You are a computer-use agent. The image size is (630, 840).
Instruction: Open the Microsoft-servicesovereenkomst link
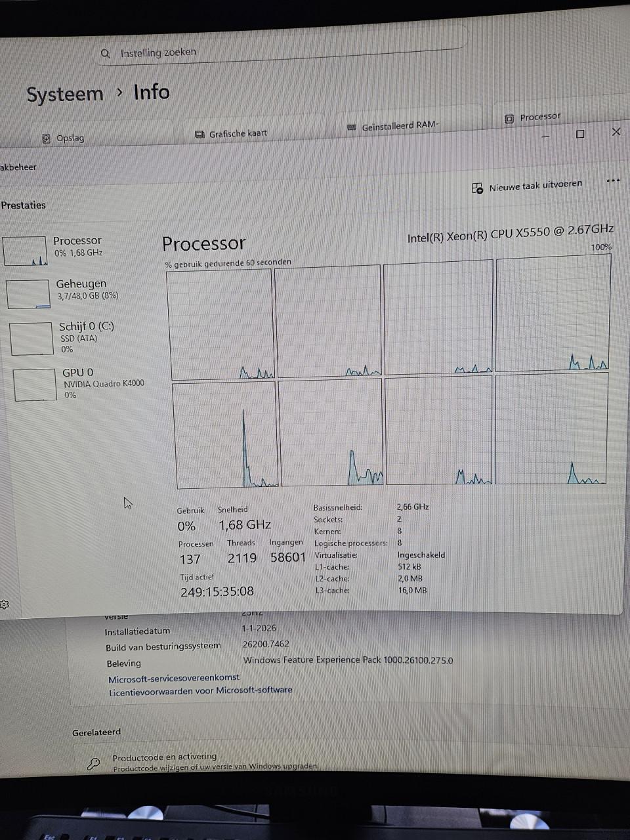pyautogui.click(x=174, y=679)
